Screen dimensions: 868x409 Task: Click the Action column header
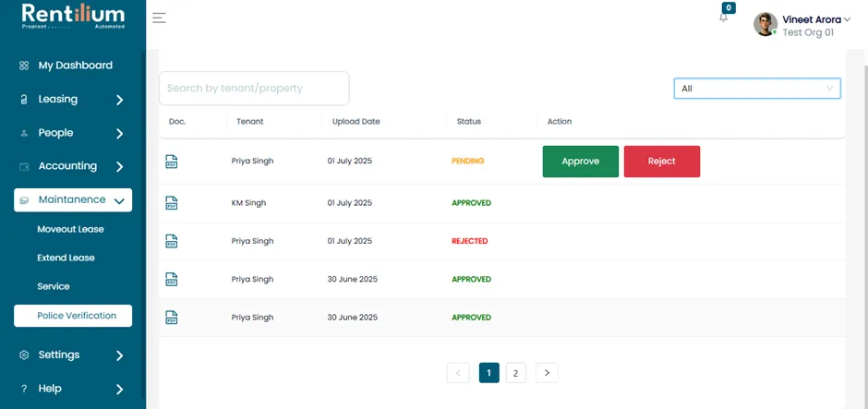coord(560,122)
